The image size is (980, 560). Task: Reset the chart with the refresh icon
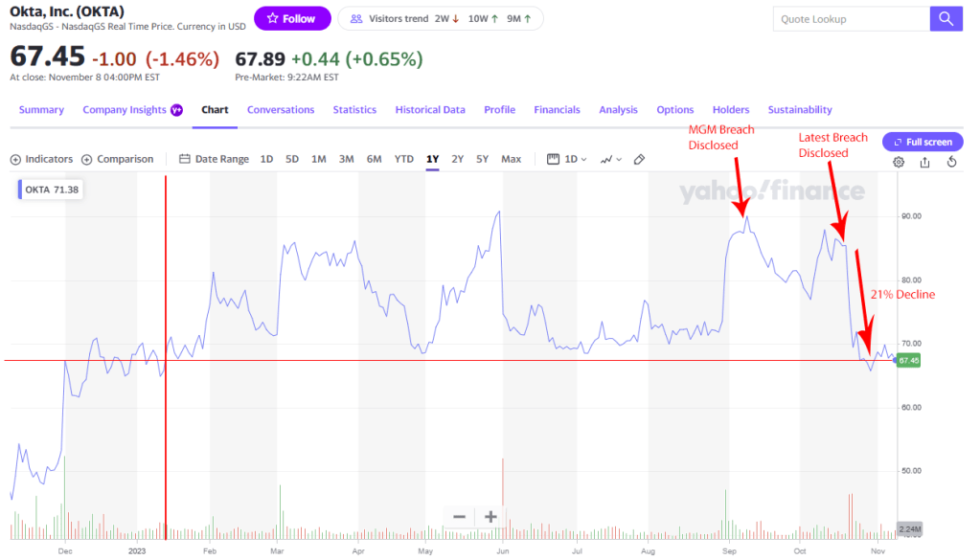[950, 162]
